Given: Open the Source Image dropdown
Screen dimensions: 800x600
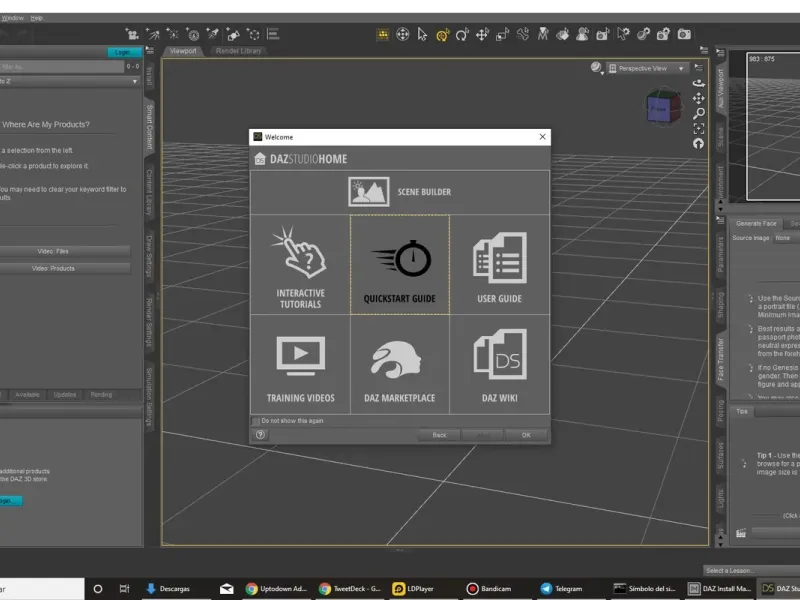Looking at the screenshot, I should [784, 238].
